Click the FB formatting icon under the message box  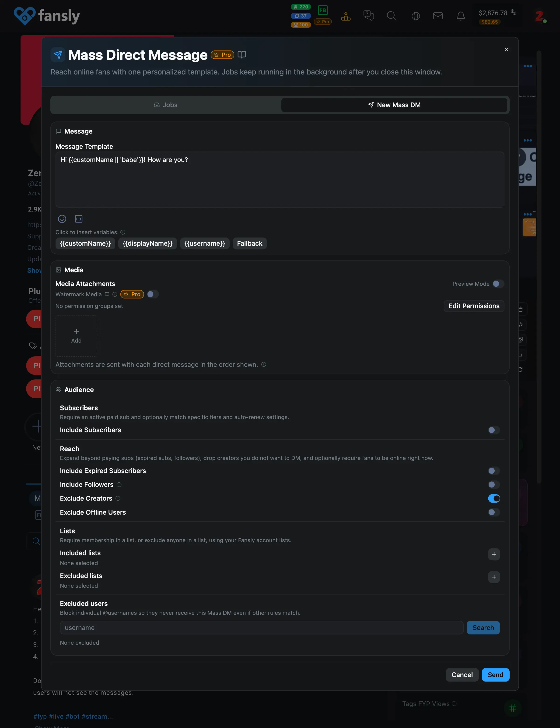click(79, 219)
